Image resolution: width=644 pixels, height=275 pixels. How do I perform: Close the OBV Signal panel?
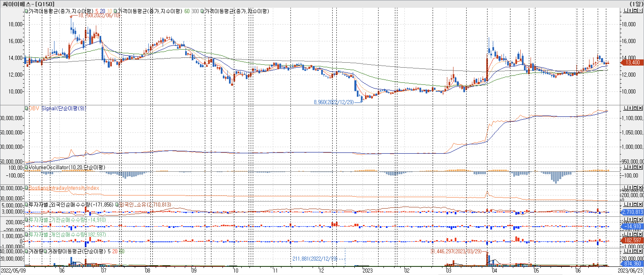point(640,108)
